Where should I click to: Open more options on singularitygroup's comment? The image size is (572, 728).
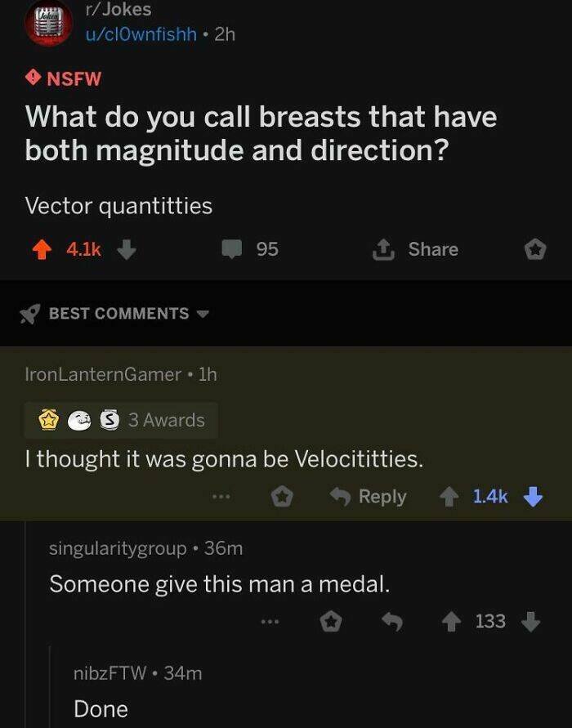point(270,621)
